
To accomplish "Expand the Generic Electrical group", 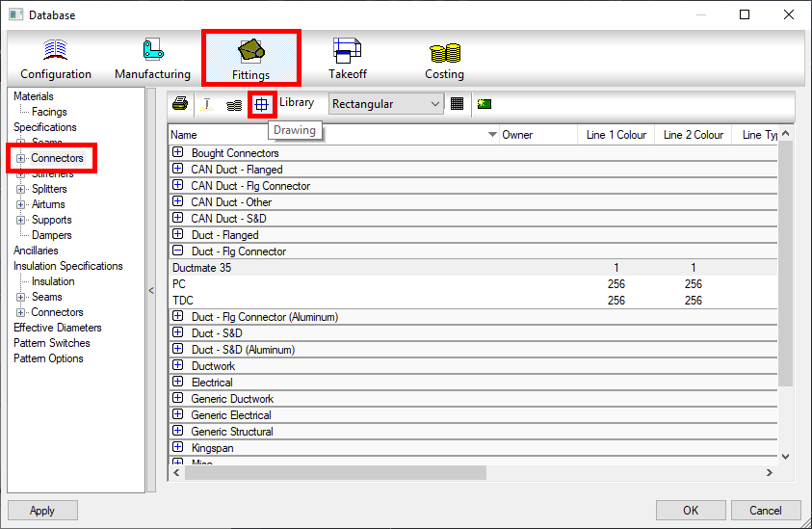I will (x=177, y=414).
